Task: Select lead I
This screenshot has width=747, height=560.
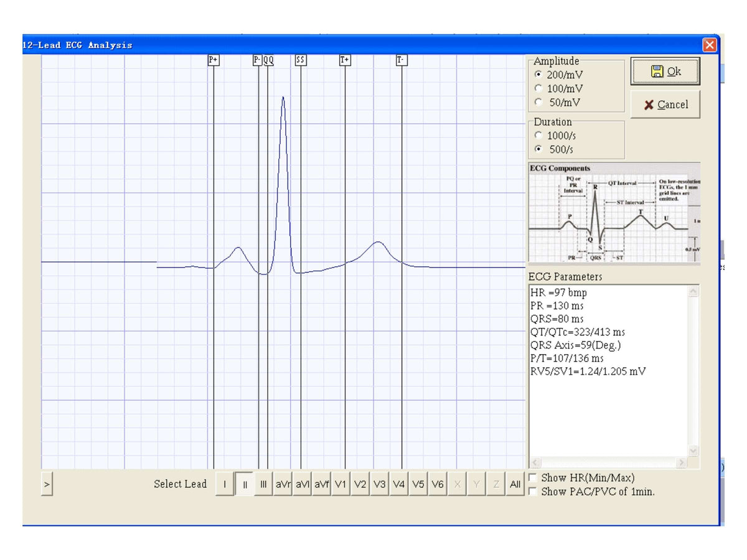Action: 225,484
